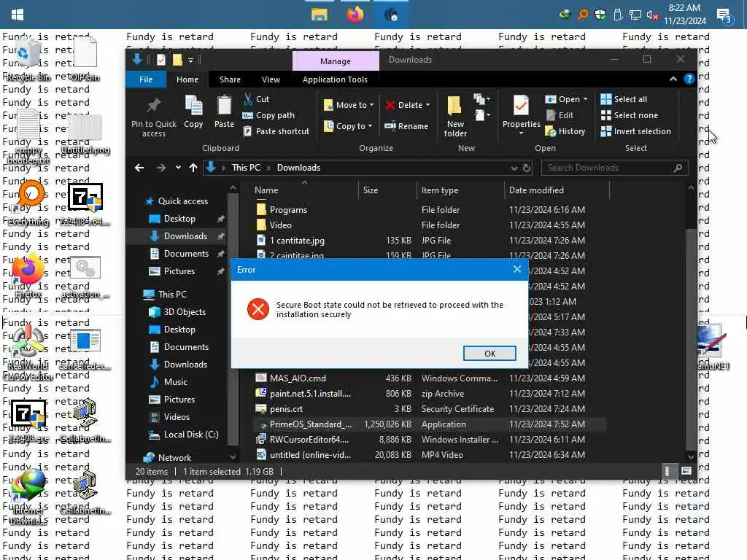Viewport: 747px width, 560px height.
Task: Click Select none
Action: pyautogui.click(x=630, y=115)
